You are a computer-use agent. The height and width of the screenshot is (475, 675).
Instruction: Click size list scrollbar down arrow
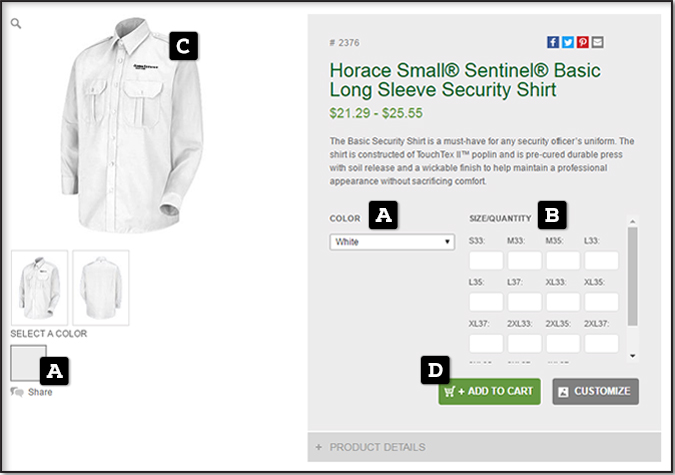(632, 355)
